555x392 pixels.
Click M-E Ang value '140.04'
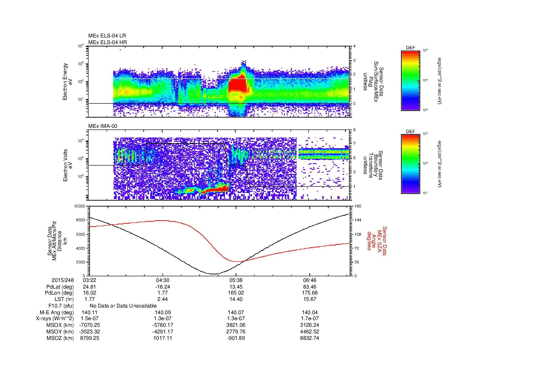coord(310,312)
